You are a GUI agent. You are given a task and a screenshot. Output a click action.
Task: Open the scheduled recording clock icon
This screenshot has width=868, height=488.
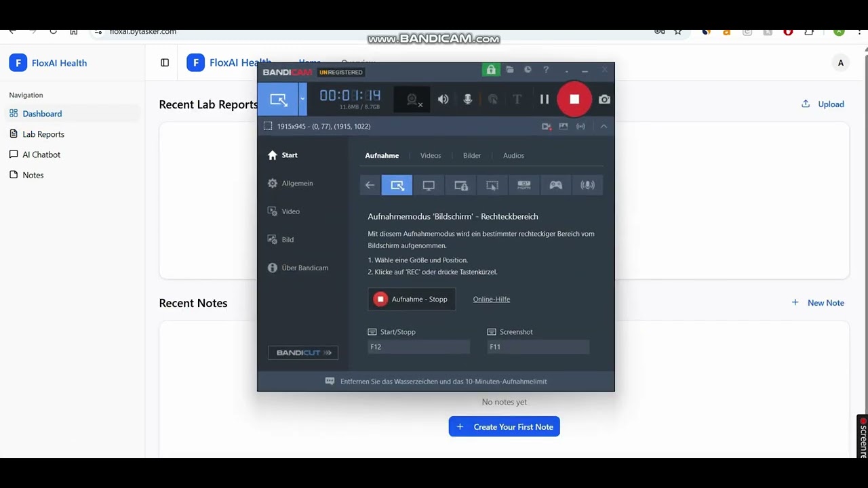coord(528,70)
